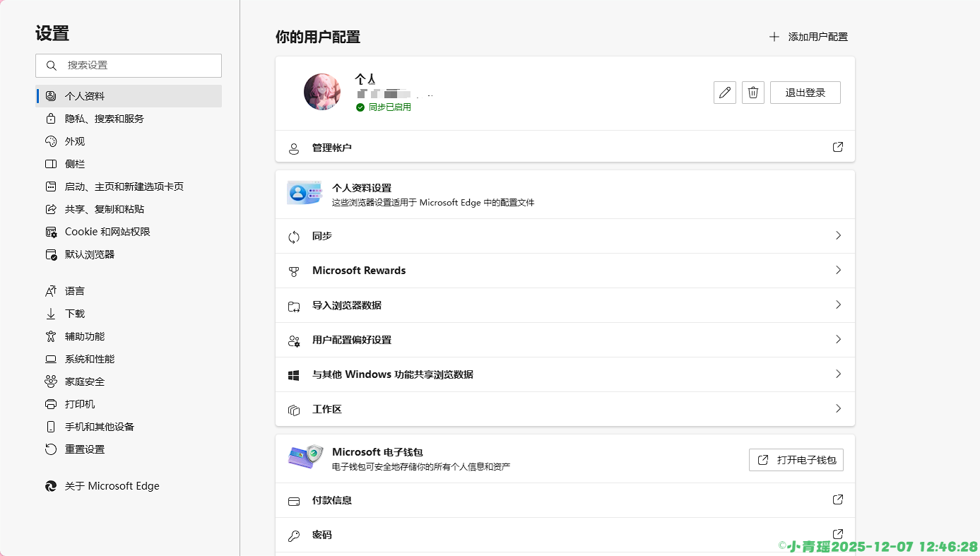
Task: Click the 启动、主页和新建选项卡页 icon
Action: 51,187
